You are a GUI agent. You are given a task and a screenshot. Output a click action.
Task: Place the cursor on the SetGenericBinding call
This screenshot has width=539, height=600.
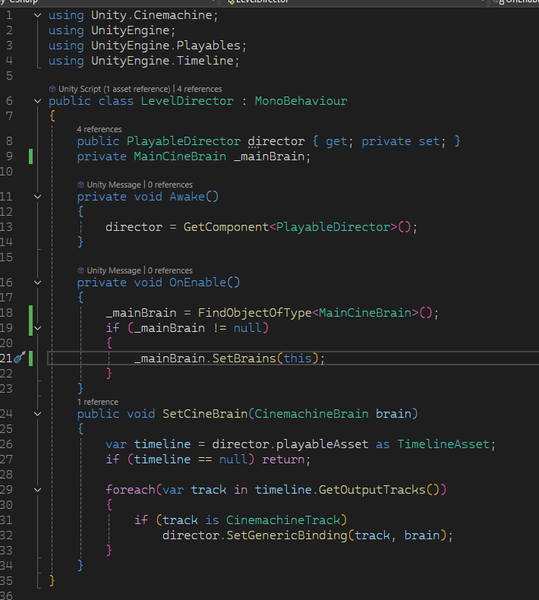[x=287, y=535]
